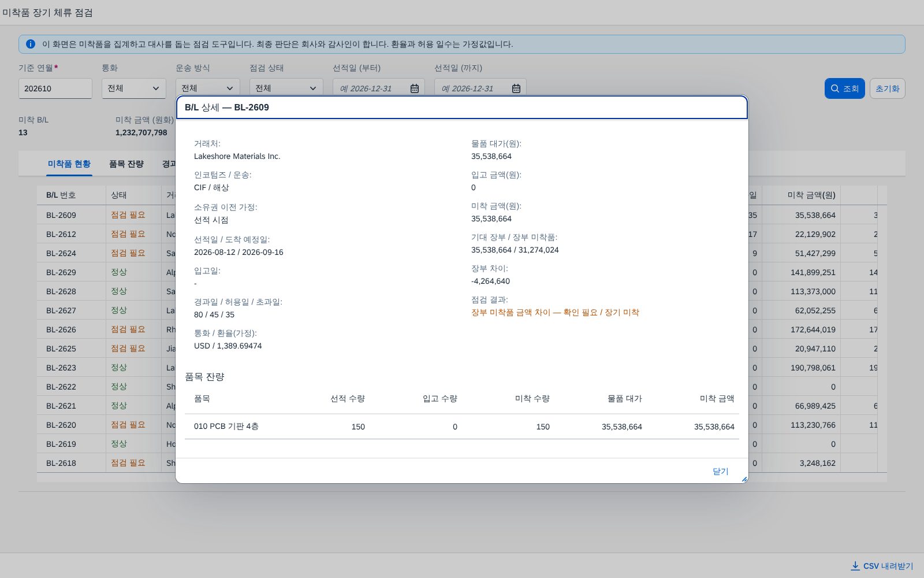Click BL-2629 in the B/L list
This screenshot has height=578, width=924.
point(61,272)
